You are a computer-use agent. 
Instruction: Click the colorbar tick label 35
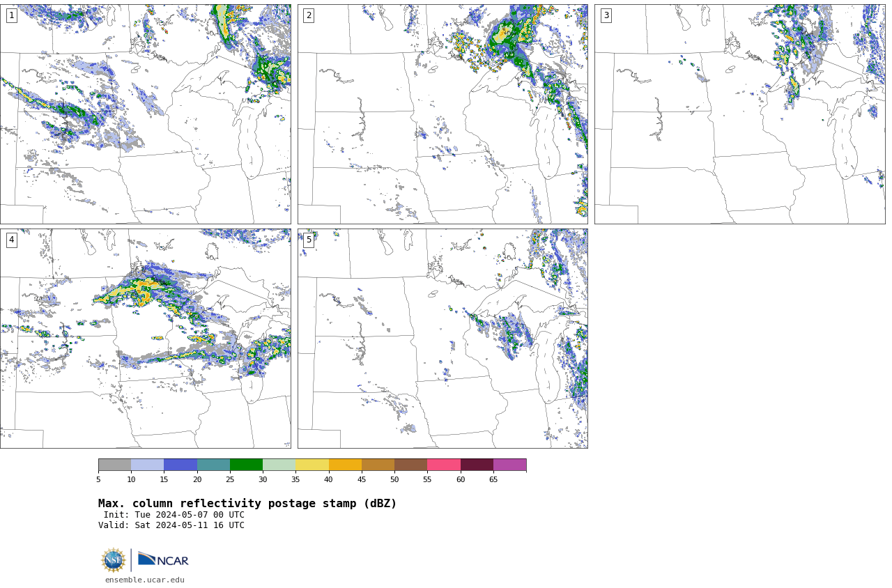click(295, 479)
